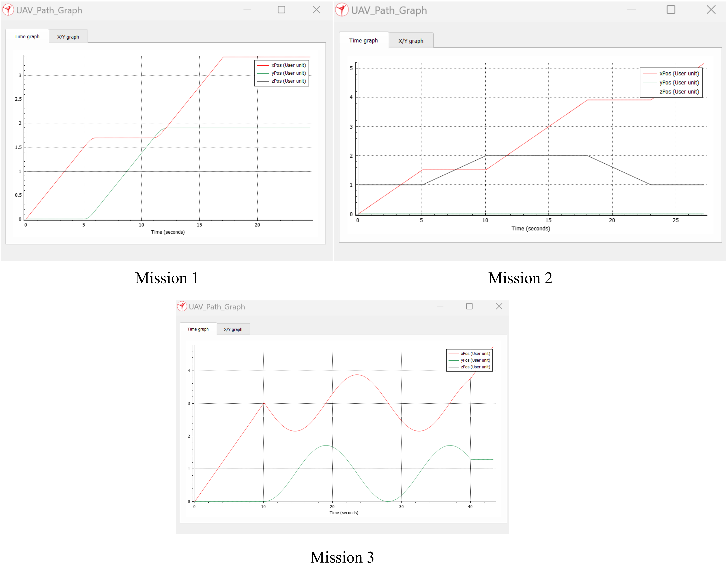Viewport: 728px width, 571px height.
Task: Click the top-right window's UAV app icon
Action: click(342, 10)
